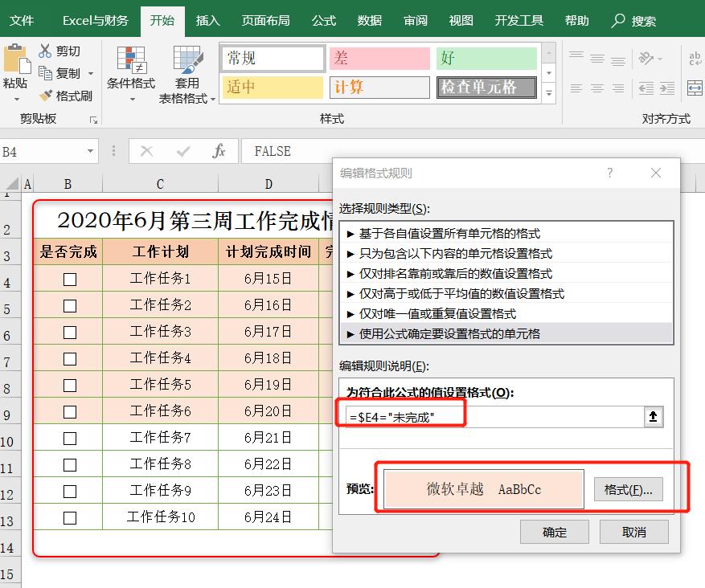Viewport: 705px width, 588px height.
Task: Select the text orientation icon
Action: (648, 58)
